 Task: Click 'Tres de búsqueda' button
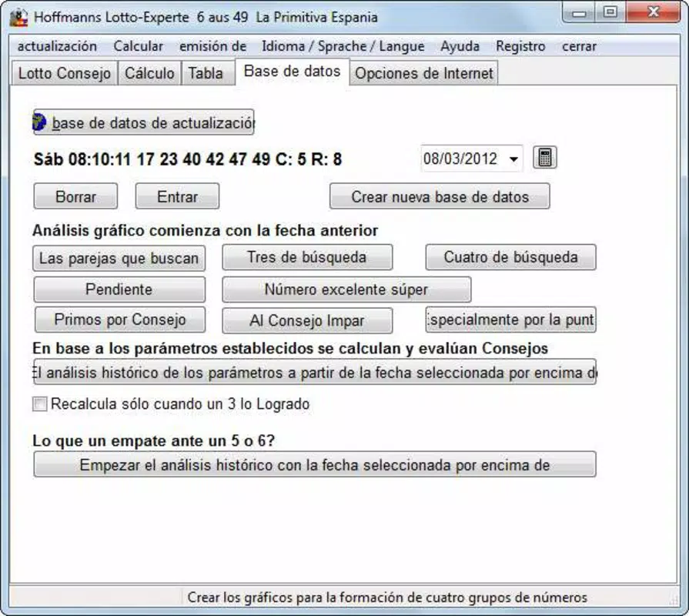coord(307,257)
